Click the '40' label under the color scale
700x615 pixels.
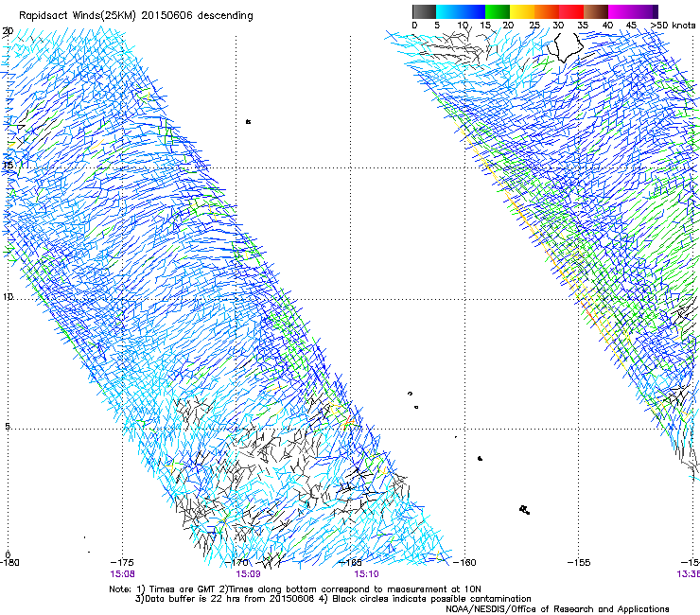pyautogui.click(x=607, y=26)
